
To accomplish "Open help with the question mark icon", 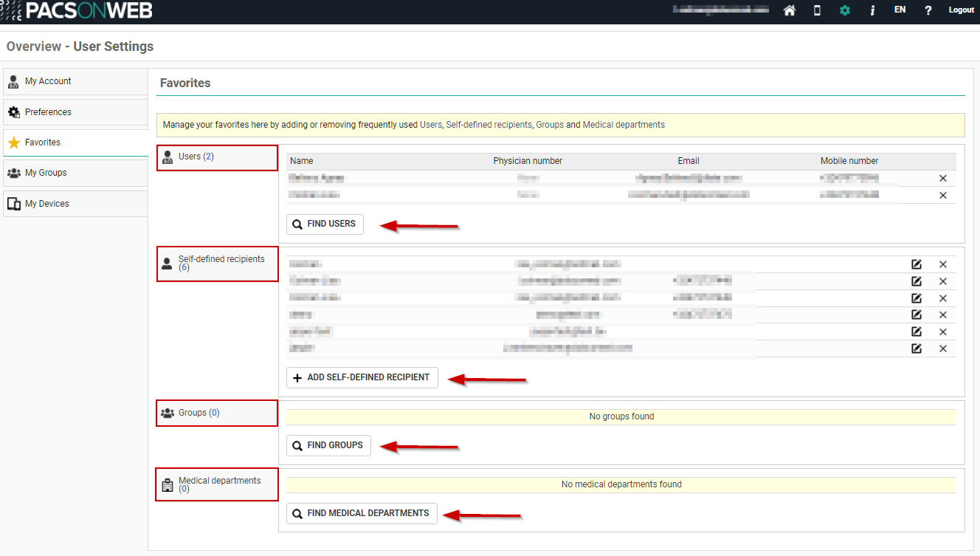I will point(928,10).
